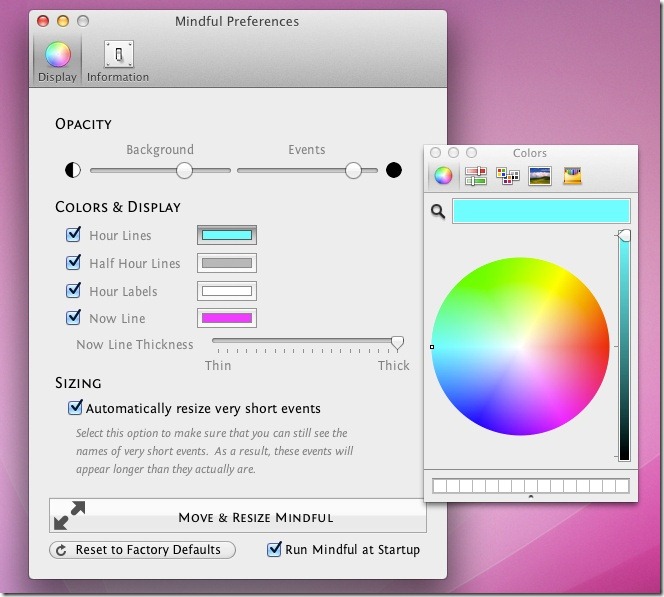664x597 pixels.
Task: Disable the Now Line checkbox
Action: [x=74, y=317]
